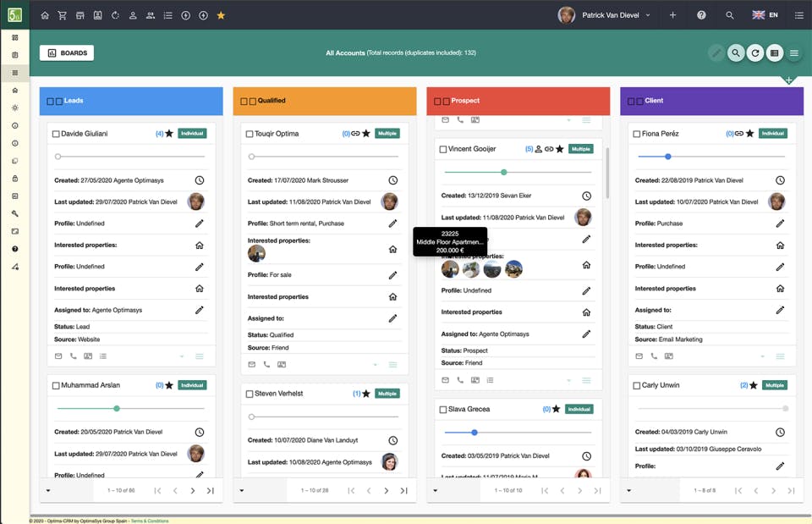This screenshot has width=812, height=524.
Task: Open the refresh button in green header
Action: tap(755, 52)
